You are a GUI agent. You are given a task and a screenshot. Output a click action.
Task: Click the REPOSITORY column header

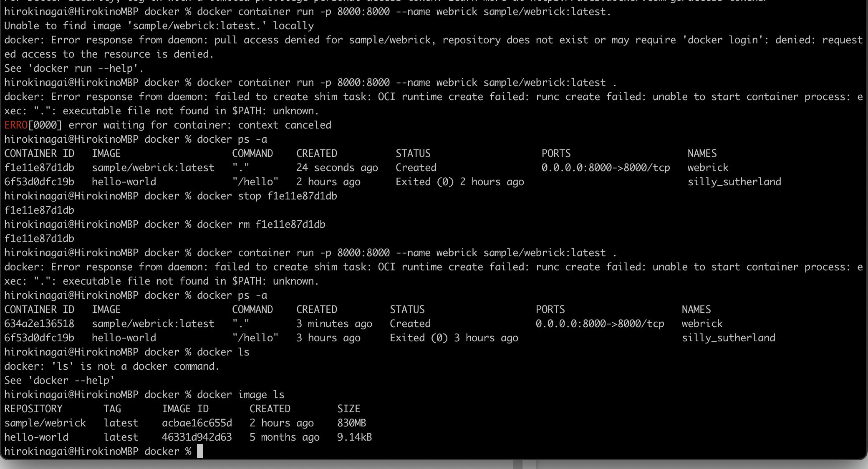click(33, 409)
